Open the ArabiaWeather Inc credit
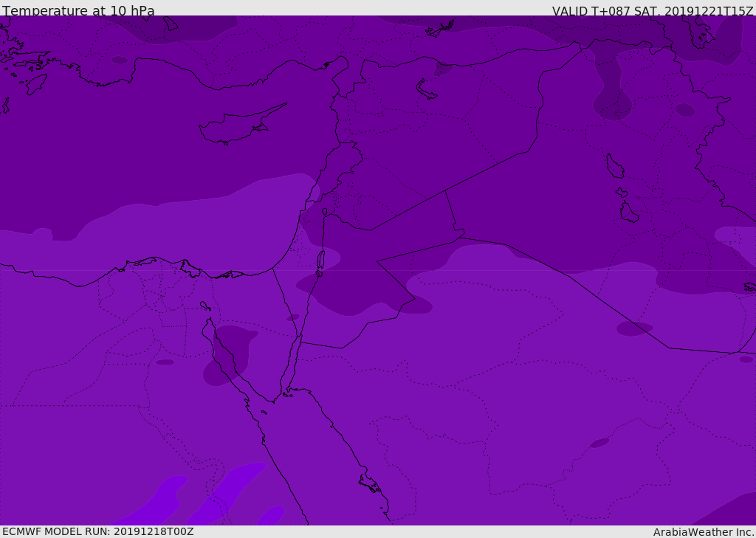The width and height of the screenshot is (756, 538). (704, 532)
